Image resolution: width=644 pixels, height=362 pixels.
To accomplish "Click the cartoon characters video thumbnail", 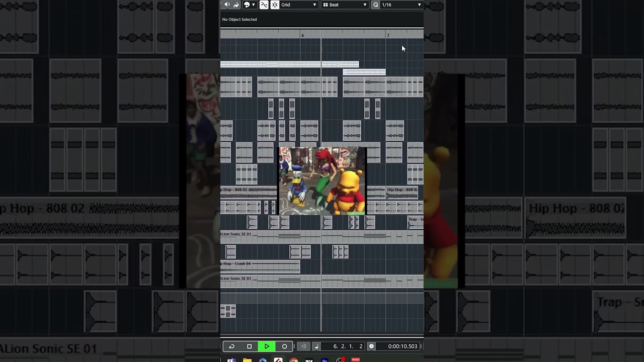I will 323,181.
